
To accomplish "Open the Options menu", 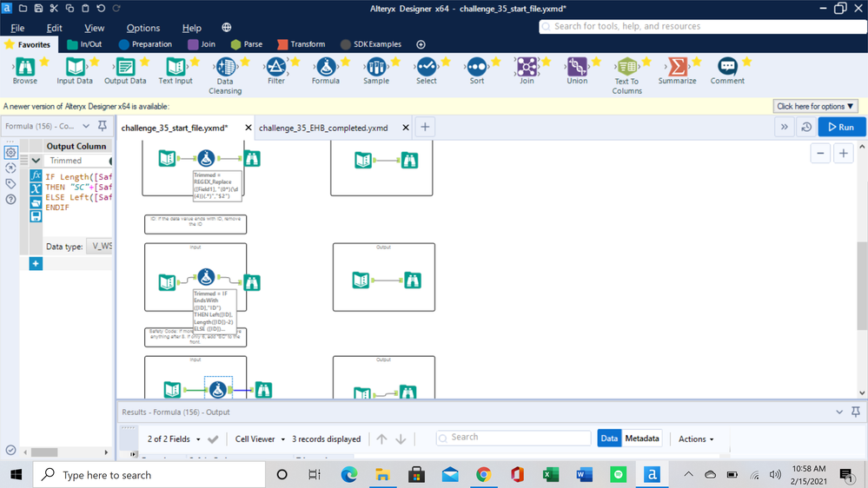I will tap(142, 28).
